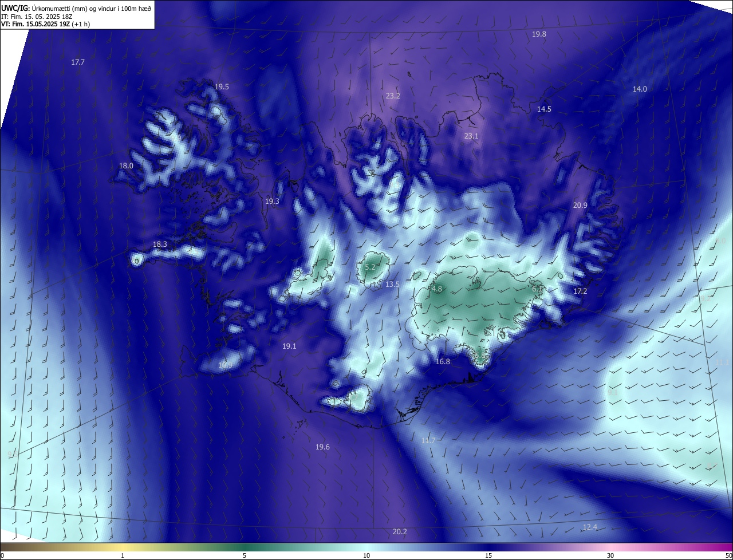The image size is (733, 560).
Task: Click the 20.9 value label
Action: click(580, 205)
